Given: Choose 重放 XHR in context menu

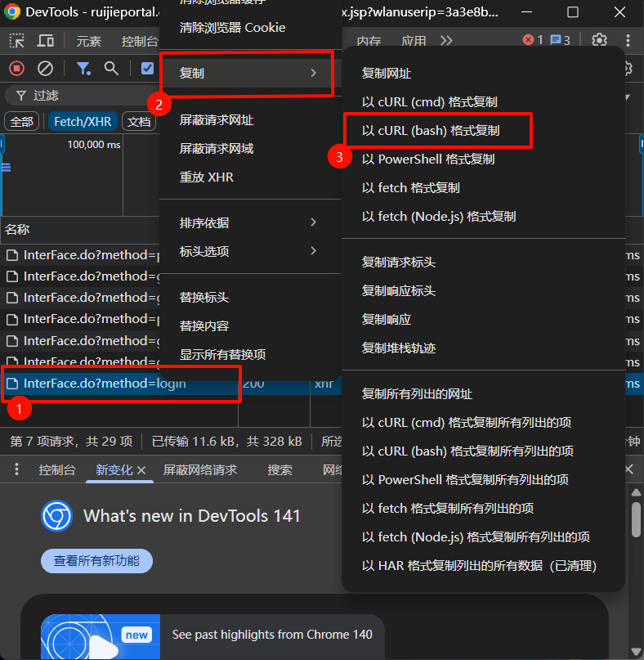Looking at the screenshot, I should tap(207, 177).
